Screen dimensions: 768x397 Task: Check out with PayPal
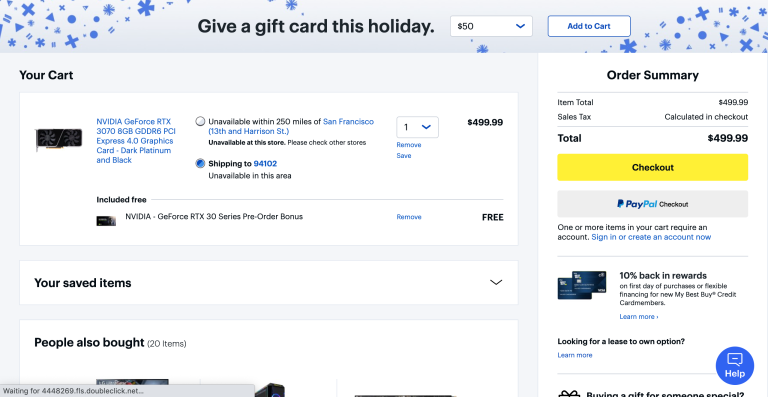click(x=652, y=204)
